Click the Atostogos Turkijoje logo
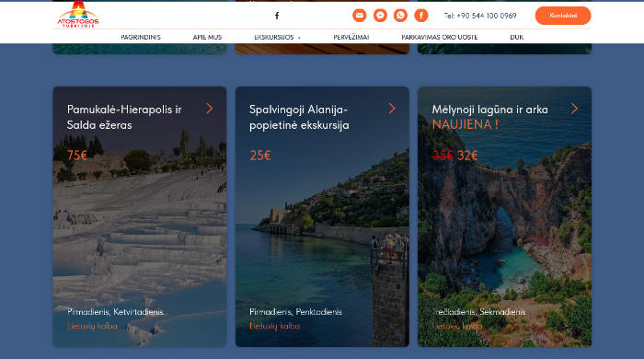 pos(78,15)
